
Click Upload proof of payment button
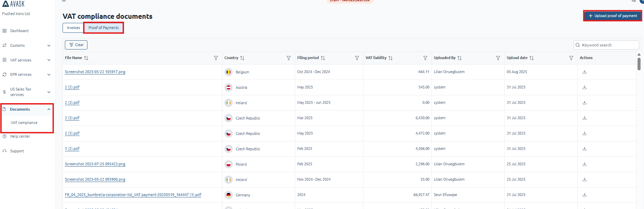[612, 16]
